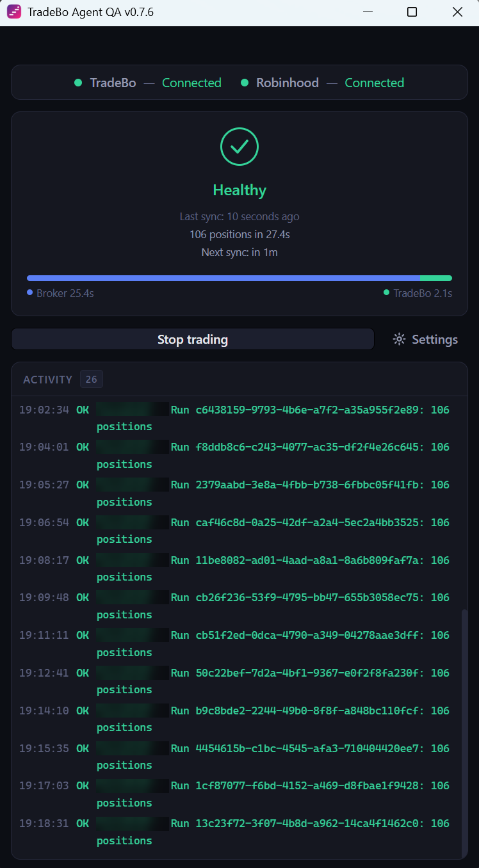The image size is (479, 868).
Task: Click the green TradeBo 2.1s legend dot
Action: (386, 293)
